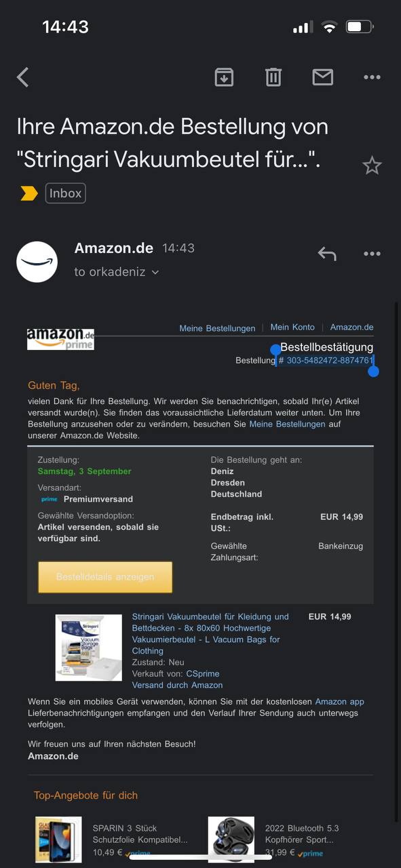The width and height of the screenshot is (401, 868).
Task: Open Meine Bestellungen header link
Action: click(x=217, y=328)
